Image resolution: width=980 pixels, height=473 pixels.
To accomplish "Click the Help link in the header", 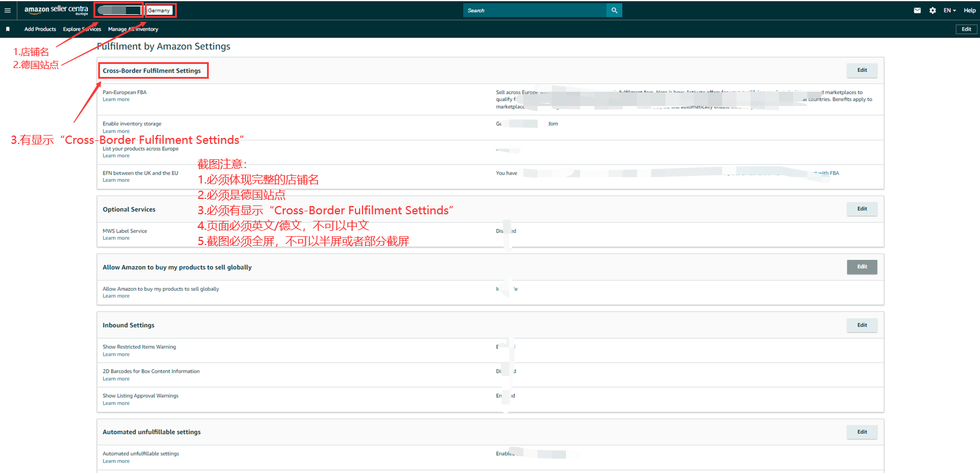I will (x=970, y=10).
